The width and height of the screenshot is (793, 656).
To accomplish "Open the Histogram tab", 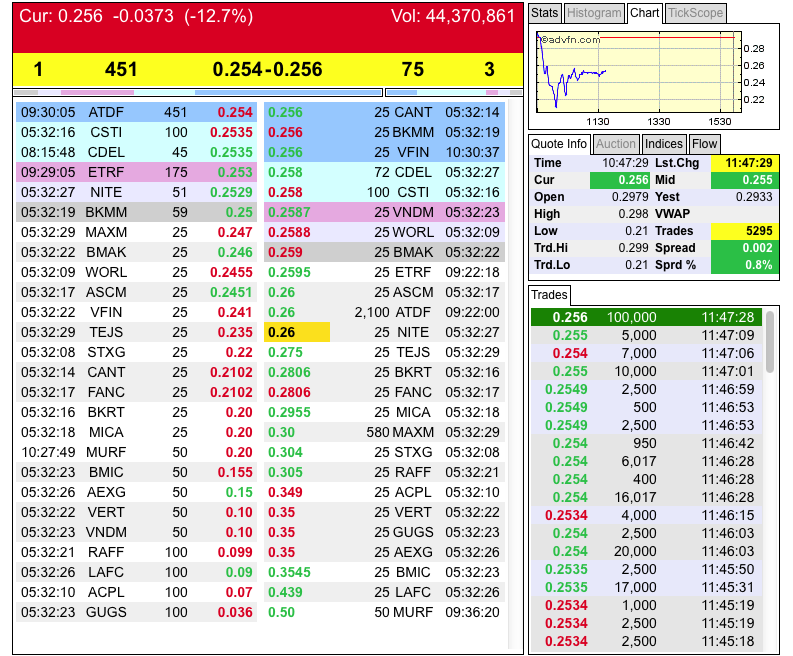I will coord(594,13).
